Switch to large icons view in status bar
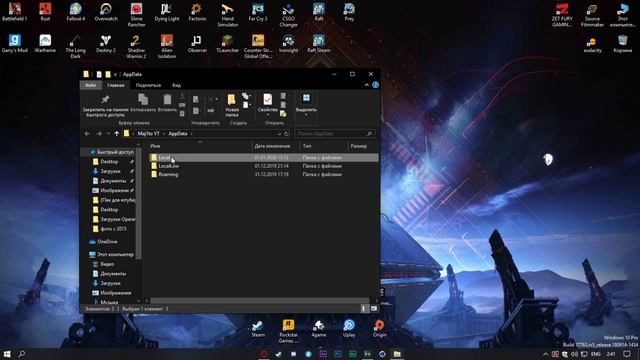The image size is (640, 360). point(373,309)
